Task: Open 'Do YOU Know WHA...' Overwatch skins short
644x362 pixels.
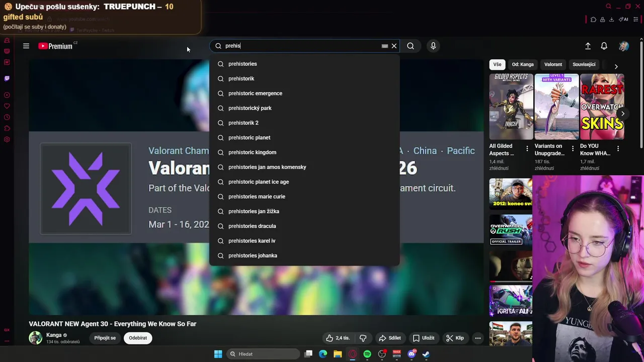Action: pyautogui.click(x=602, y=107)
